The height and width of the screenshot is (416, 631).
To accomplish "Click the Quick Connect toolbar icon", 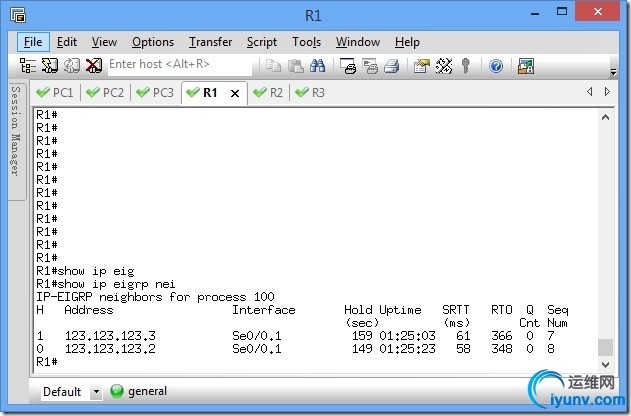I will 50,66.
